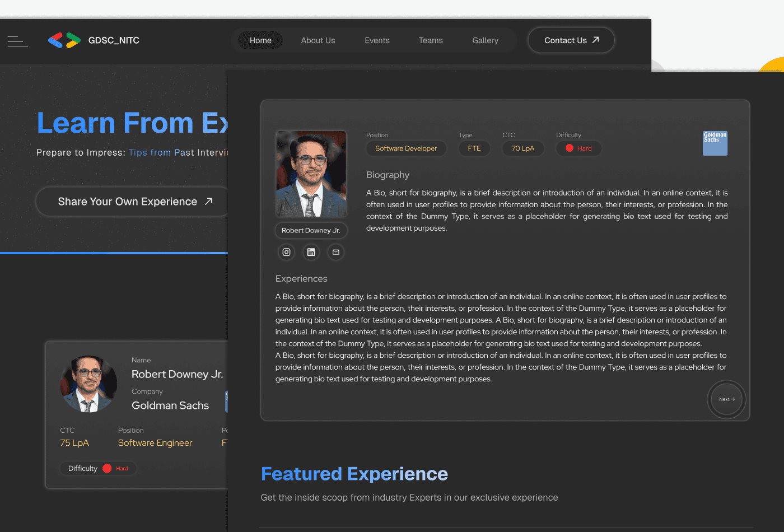Open the About Us page

click(x=318, y=40)
